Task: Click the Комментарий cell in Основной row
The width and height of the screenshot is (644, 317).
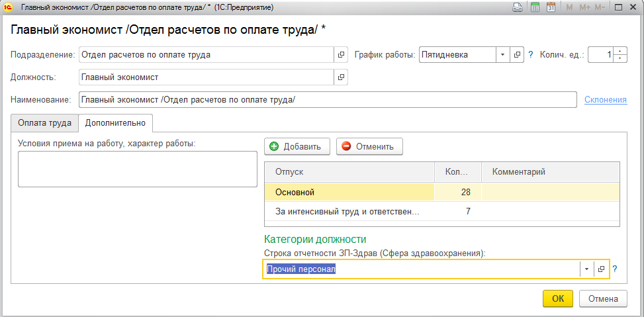Action: 551,192
